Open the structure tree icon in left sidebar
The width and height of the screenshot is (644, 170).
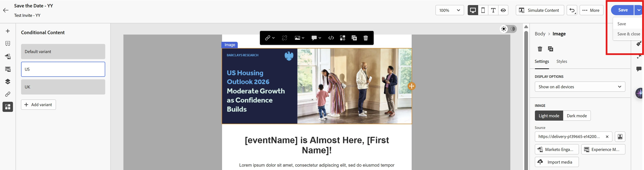tap(8, 43)
